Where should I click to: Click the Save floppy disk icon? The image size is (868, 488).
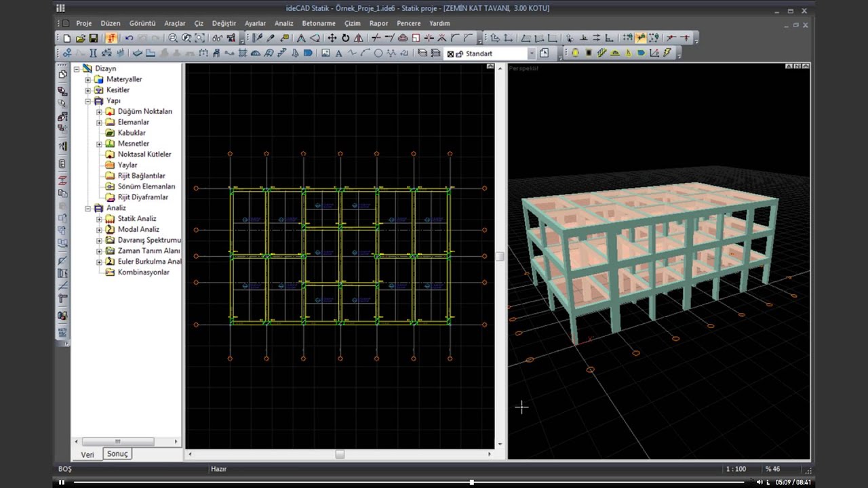pos(94,39)
